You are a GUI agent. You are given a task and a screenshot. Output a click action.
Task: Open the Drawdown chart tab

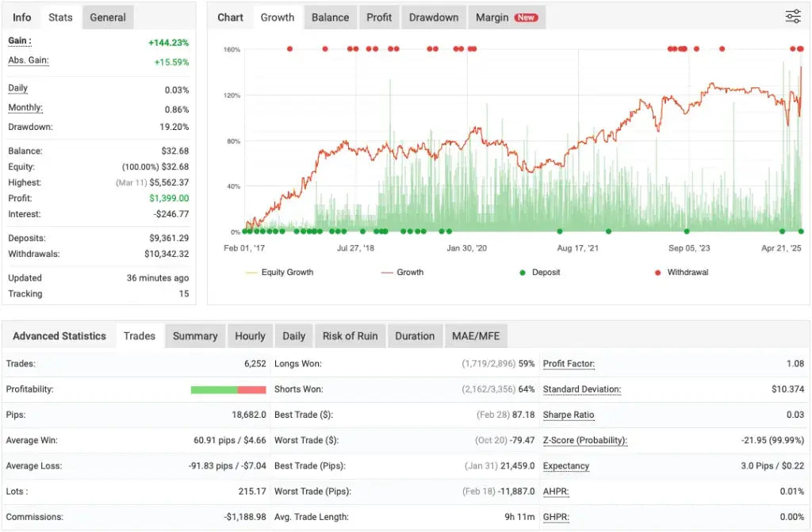(x=433, y=17)
